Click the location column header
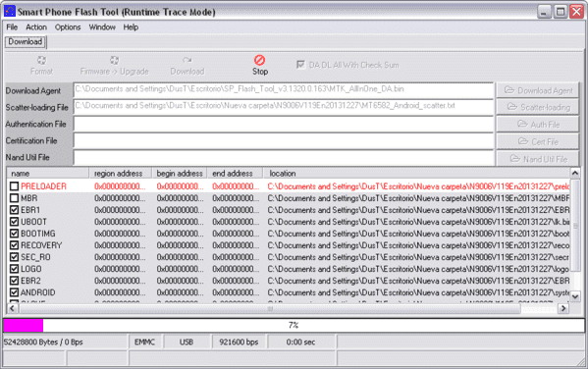This screenshot has height=369, width=588. (x=416, y=174)
